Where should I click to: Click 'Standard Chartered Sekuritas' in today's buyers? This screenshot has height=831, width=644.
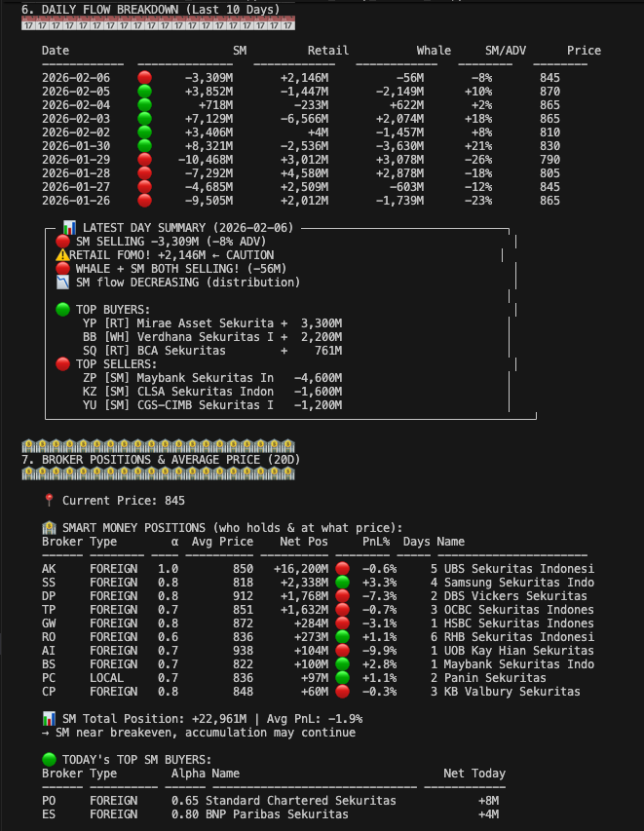pyautogui.click(x=300, y=800)
